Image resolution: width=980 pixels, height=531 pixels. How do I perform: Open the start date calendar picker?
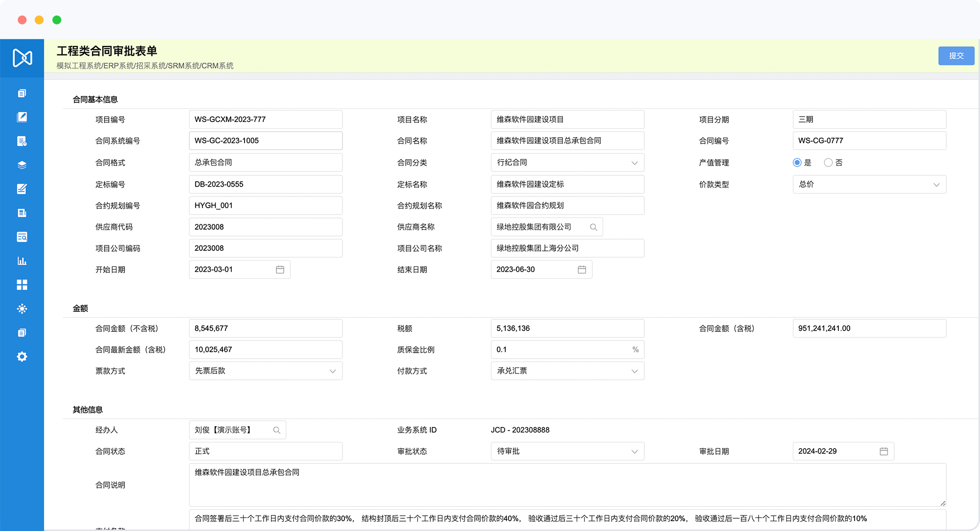280,269
